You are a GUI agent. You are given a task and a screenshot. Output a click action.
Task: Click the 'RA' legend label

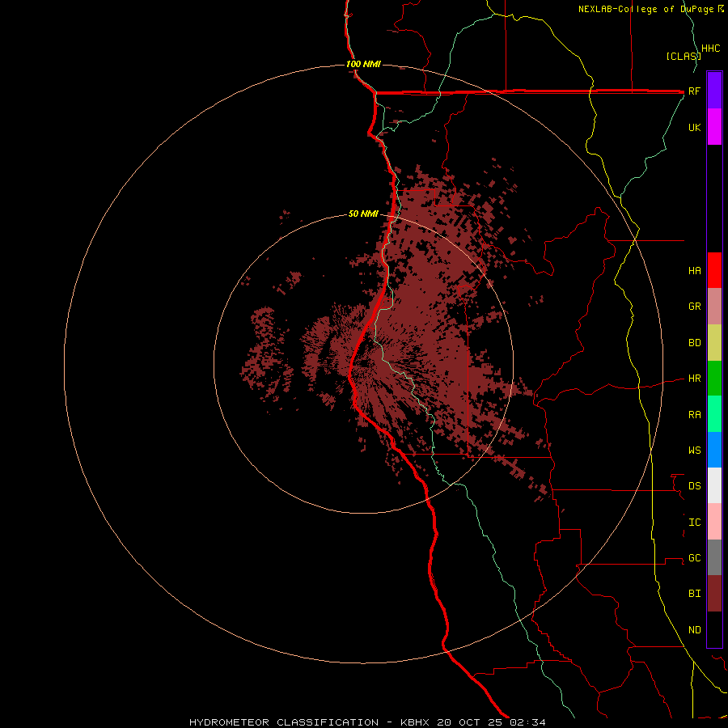pos(694,415)
